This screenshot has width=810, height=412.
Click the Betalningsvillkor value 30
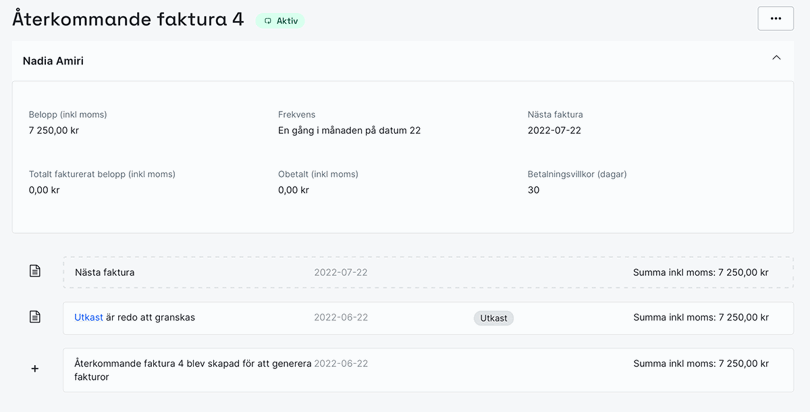[x=533, y=190]
